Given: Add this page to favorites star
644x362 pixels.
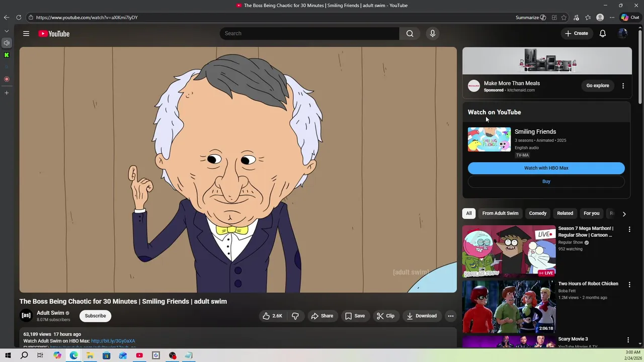Looking at the screenshot, I should coord(565,18).
